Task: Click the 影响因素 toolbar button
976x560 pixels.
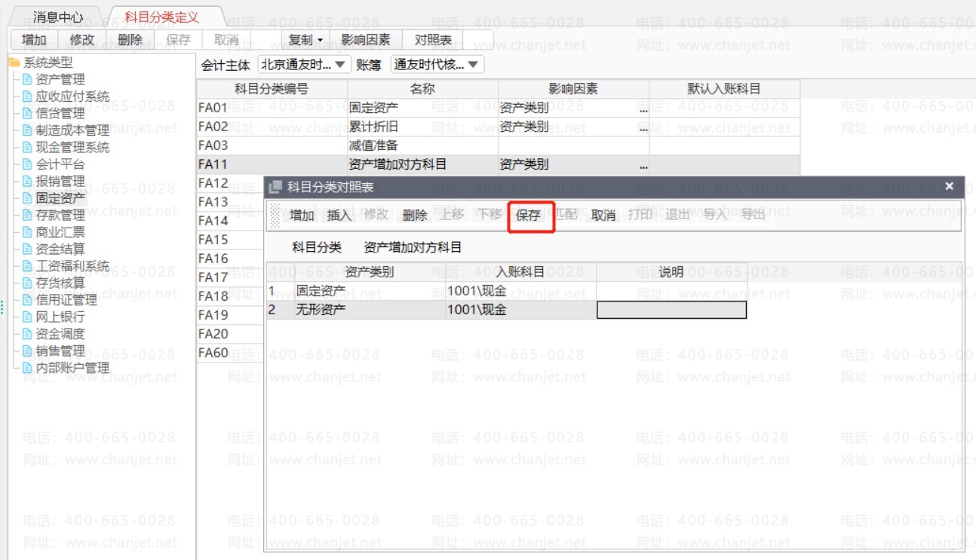Action: click(x=366, y=40)
